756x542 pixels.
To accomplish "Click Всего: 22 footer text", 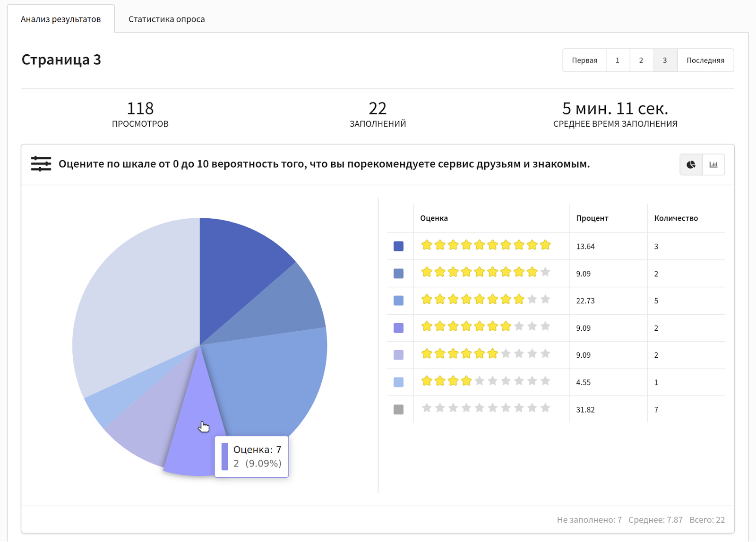I will 707,520.
